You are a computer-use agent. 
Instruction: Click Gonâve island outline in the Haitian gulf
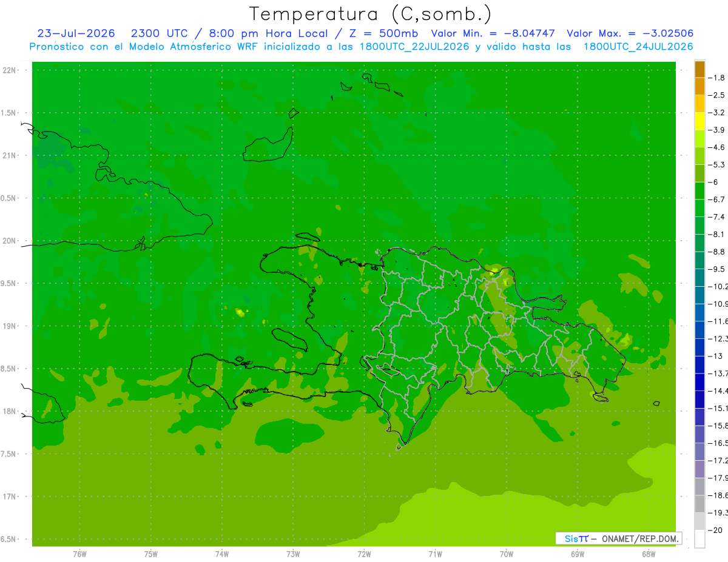tap(289, 339)
